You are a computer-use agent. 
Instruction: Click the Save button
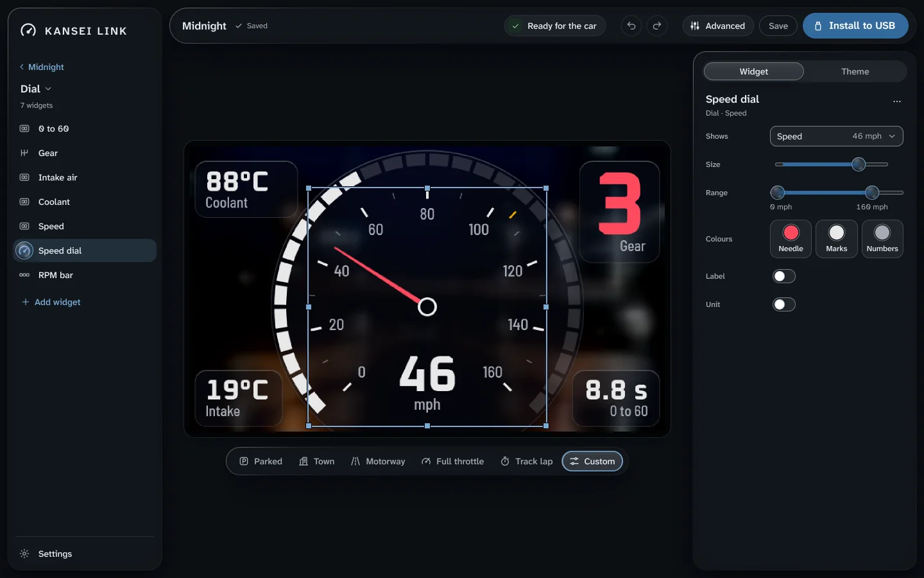click(x=778, y=26)
